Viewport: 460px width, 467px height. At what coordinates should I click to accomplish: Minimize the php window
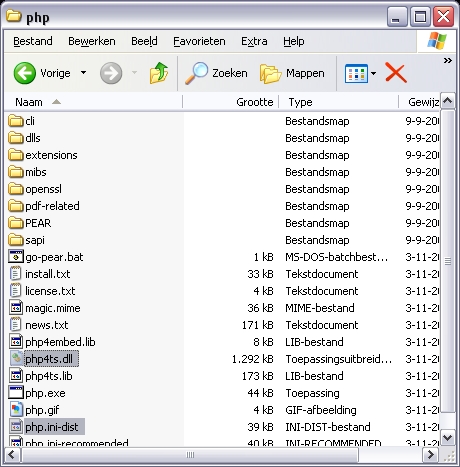click(396, 16)
